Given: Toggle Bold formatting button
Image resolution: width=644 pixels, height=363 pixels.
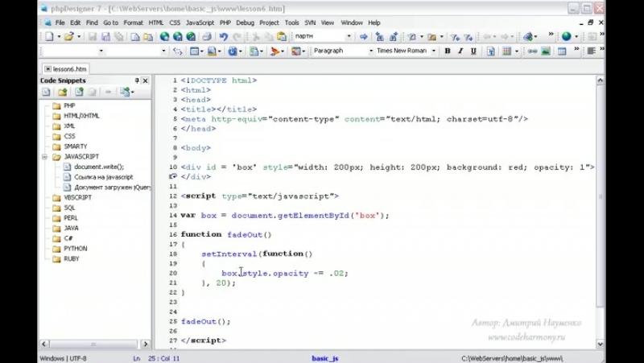Looking at the screenshot, I should [448, 51].
